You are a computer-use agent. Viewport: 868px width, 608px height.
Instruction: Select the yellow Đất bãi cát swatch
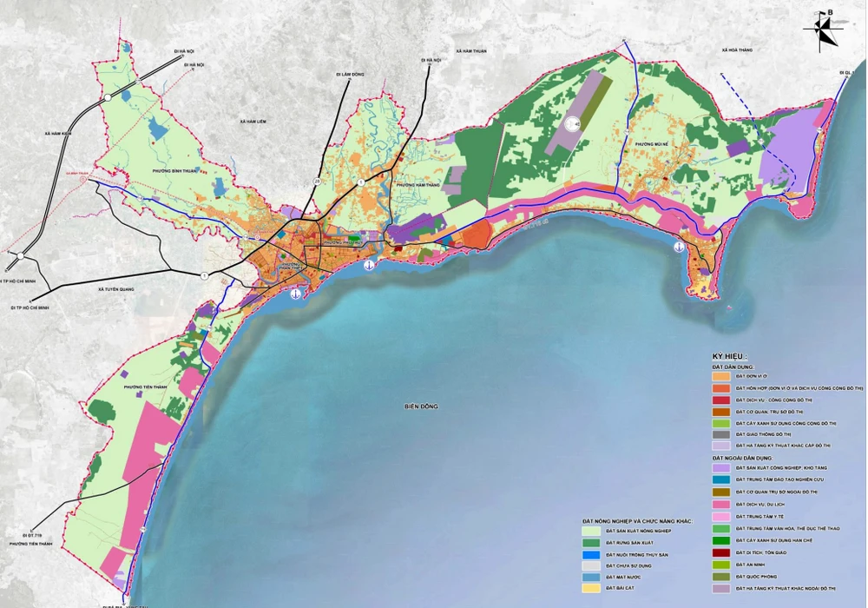[594, 588]
